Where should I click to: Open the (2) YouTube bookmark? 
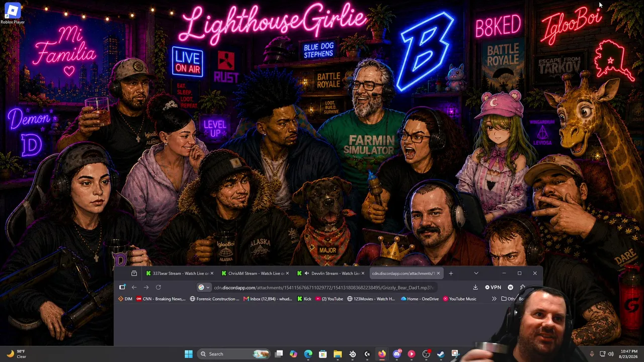pyautogui.click(x=329, y=299)
